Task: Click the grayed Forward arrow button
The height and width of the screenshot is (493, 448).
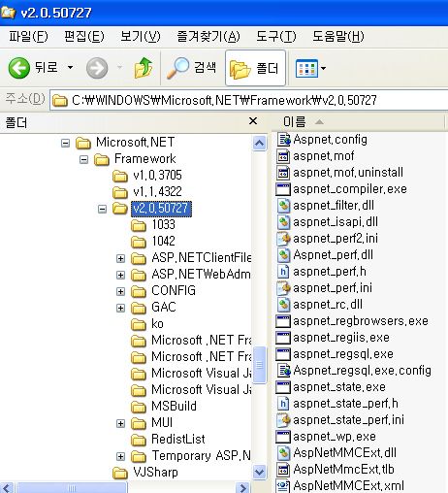Action: 97,68
